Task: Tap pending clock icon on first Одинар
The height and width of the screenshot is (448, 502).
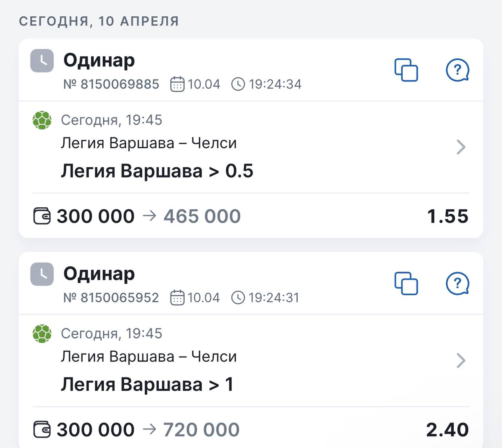Action: coord(42,61)
